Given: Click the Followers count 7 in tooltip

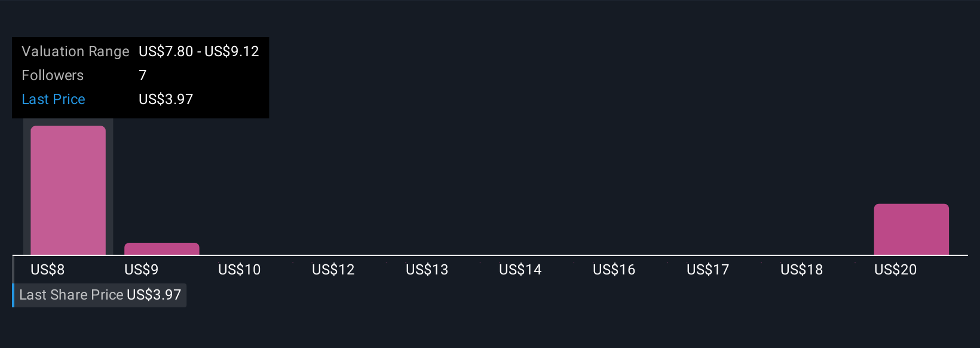Looking at the screenshot, I should 142,75.
